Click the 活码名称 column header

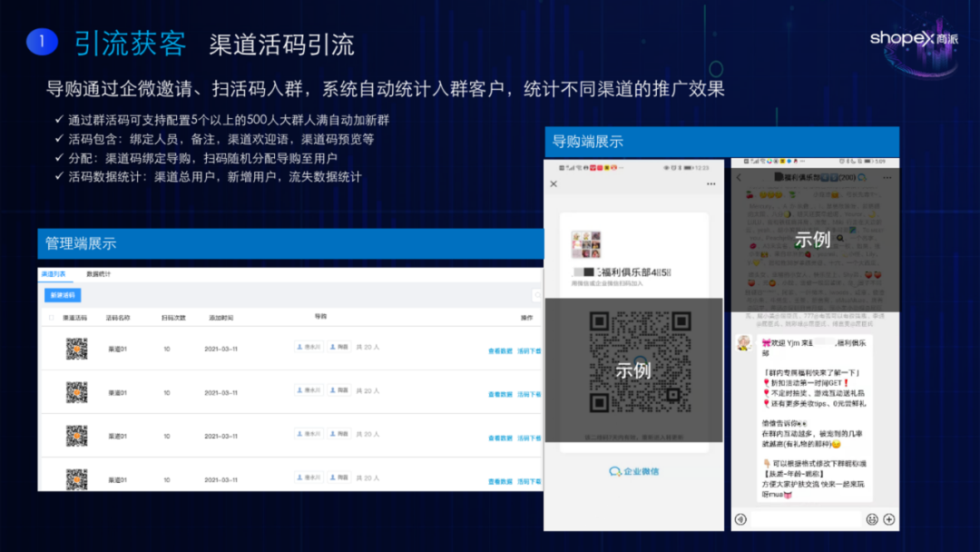click(x=117, y=318)
